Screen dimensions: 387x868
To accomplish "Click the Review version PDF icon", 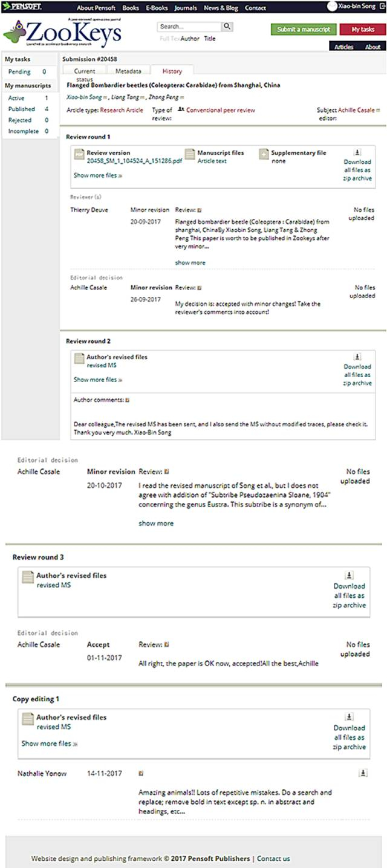I will pos(79,155).
